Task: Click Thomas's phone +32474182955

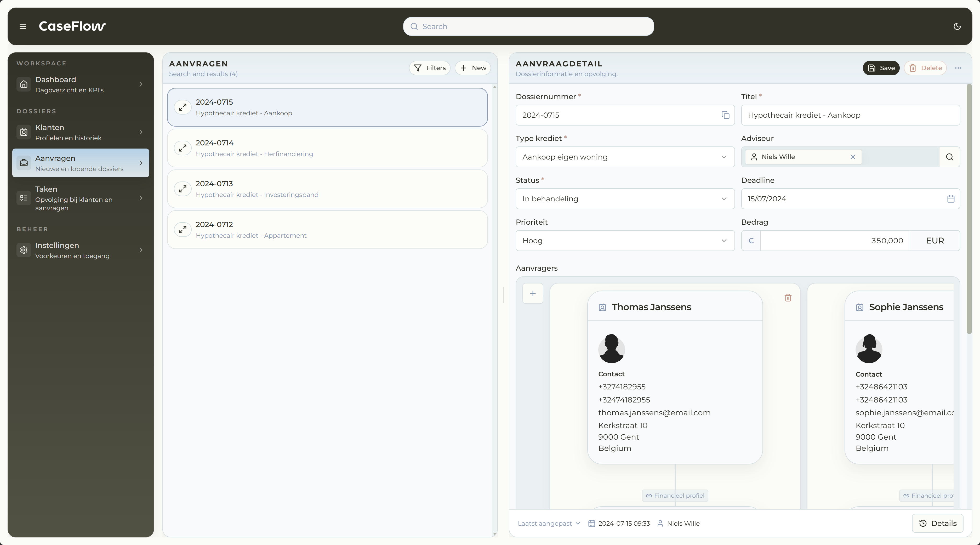Action: coord(624,400)
